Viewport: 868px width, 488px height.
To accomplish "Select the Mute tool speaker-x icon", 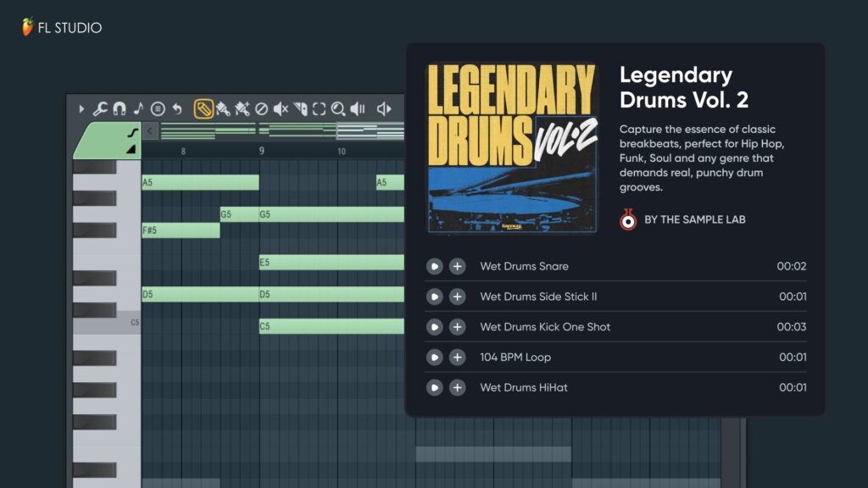I will tap(281, 109).
